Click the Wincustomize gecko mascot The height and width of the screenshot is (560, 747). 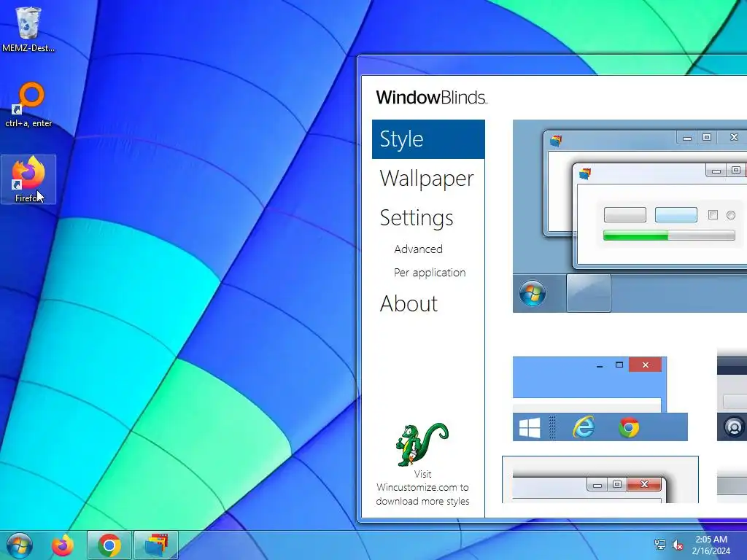point(422,444)
